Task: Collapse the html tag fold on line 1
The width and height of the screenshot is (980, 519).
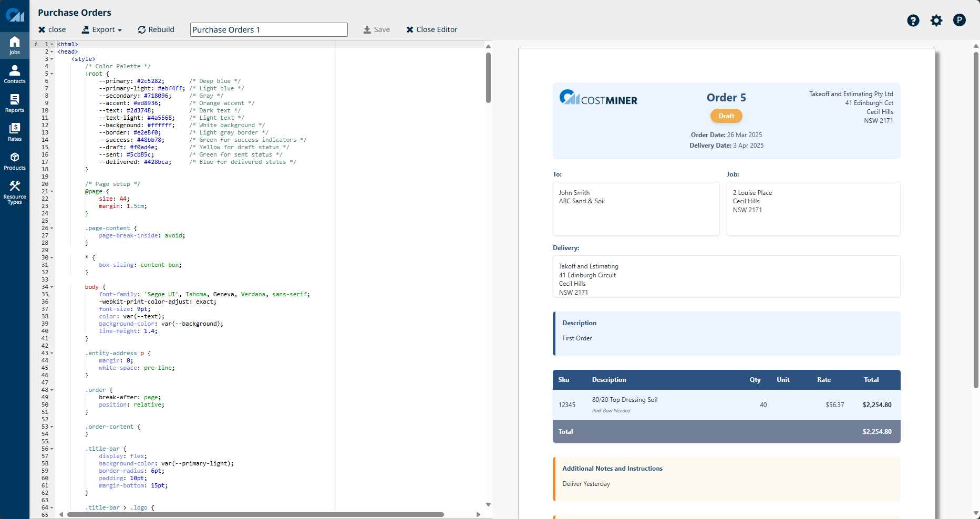Action: 51,44
